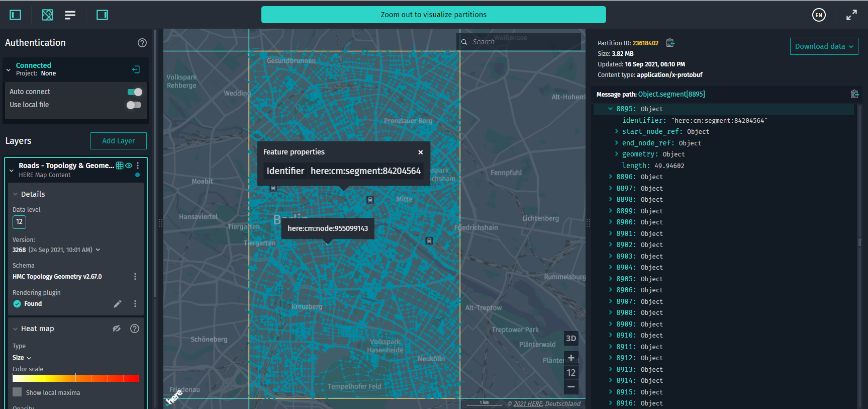Open heat map Type Size dropdown

click(x=22, y=358)
